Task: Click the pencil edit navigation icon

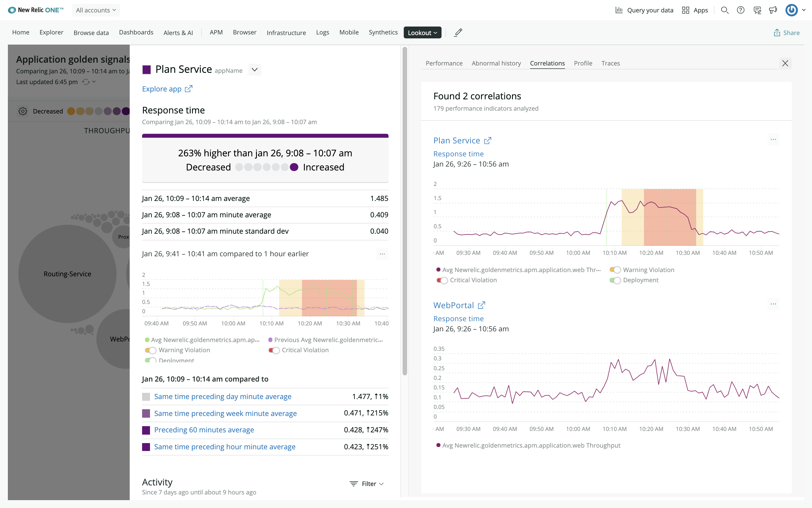Action: [x=458, y=32]
